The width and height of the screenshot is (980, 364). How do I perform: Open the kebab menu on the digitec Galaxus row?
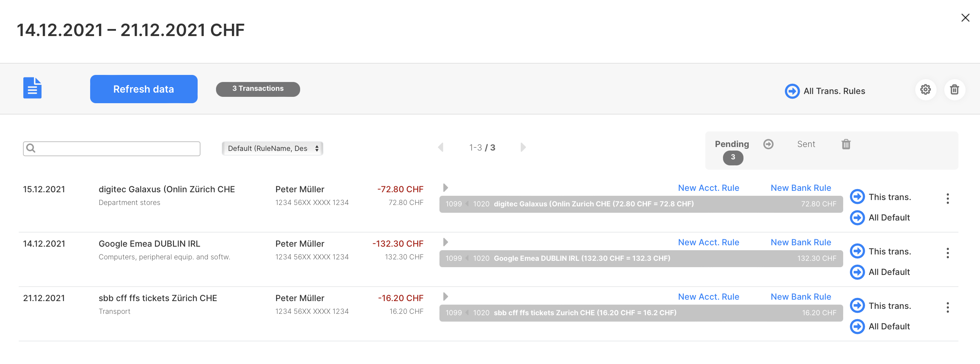click(x=947, y=199)
